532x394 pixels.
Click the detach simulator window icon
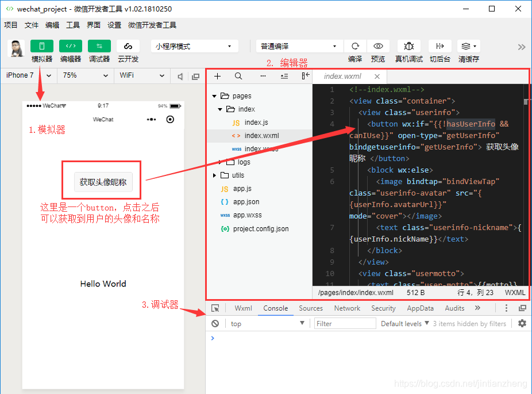pos(195,76)
